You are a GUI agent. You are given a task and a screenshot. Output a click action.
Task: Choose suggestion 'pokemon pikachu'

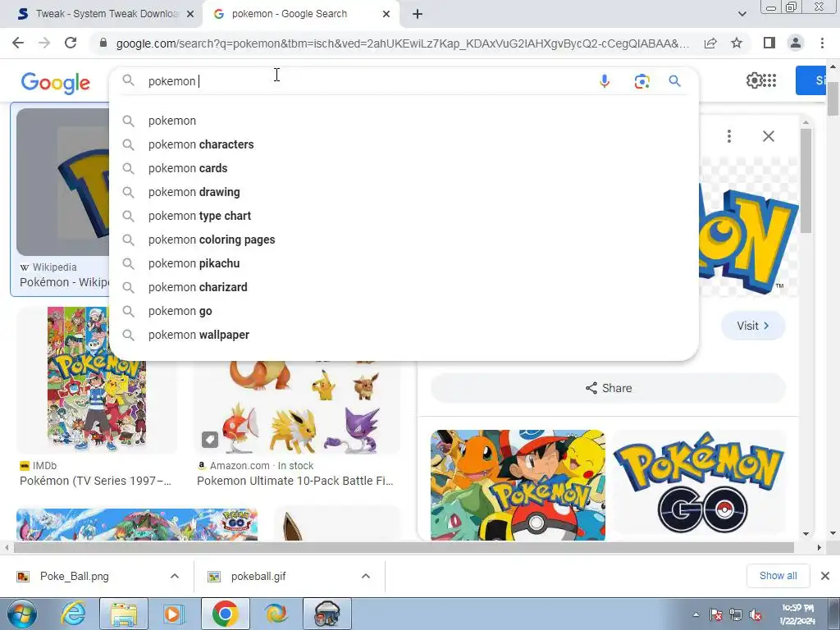(404, 263)
